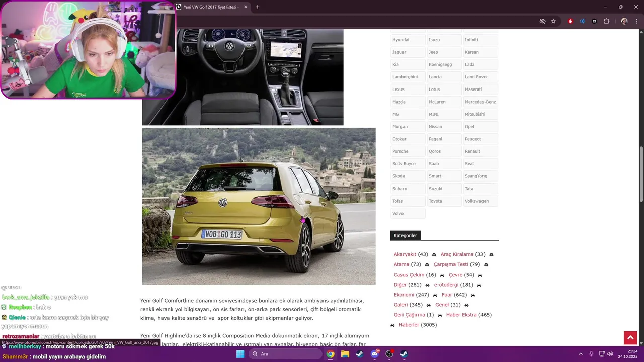
Task: Click the page's vertical scrollbar thumb
Action: coord(641,175)
